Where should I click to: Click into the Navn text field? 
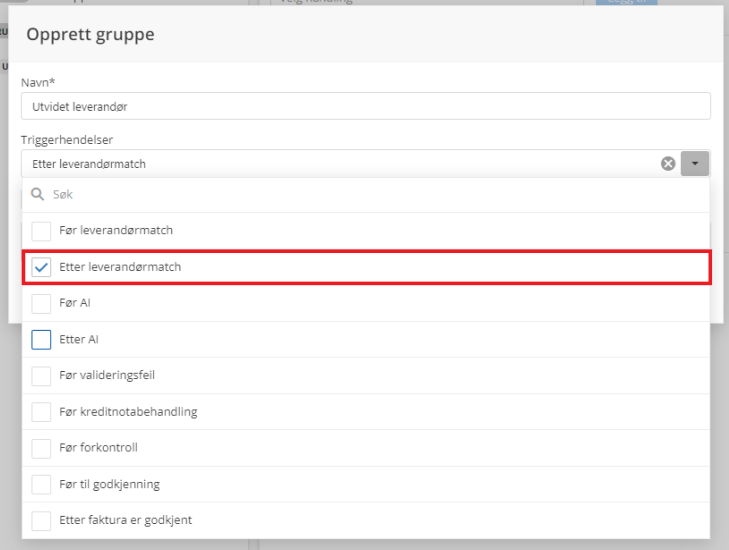[x=365, y=106]
